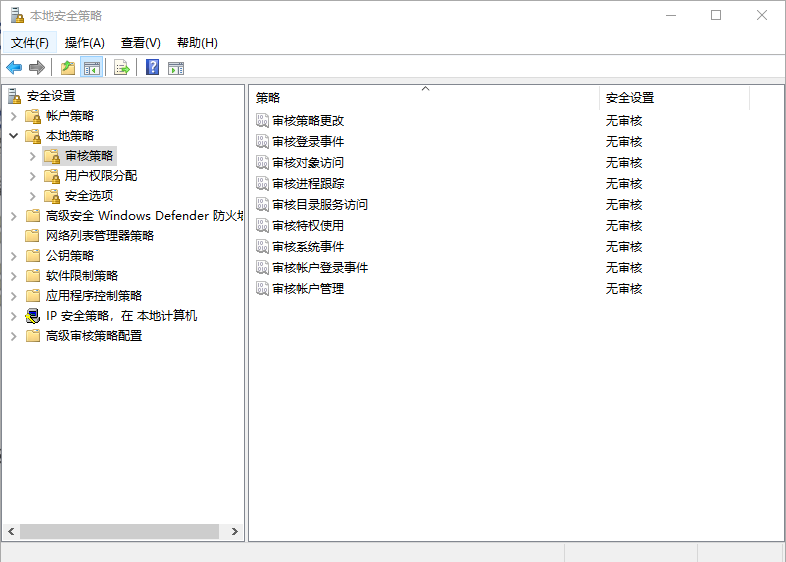The width and height of the screenshot is (786, 562).
Task: Go up one level folder icon
Action: pos(68,67)
